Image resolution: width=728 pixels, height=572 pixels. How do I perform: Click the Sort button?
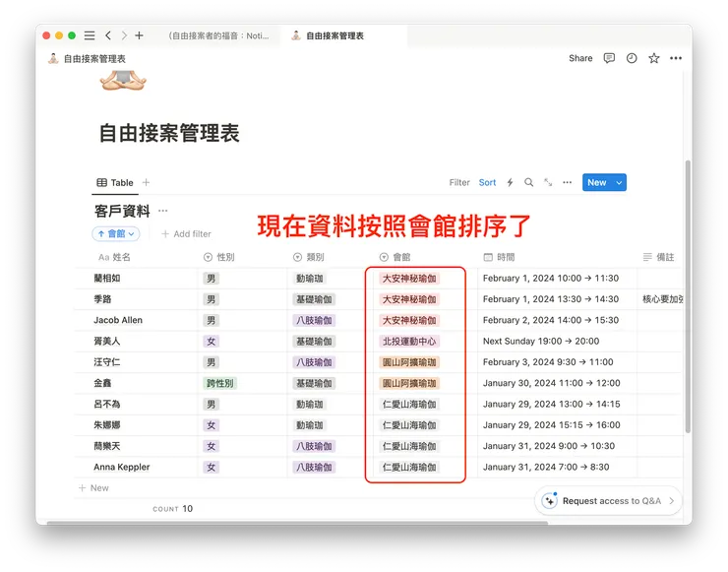pos(487,182)
